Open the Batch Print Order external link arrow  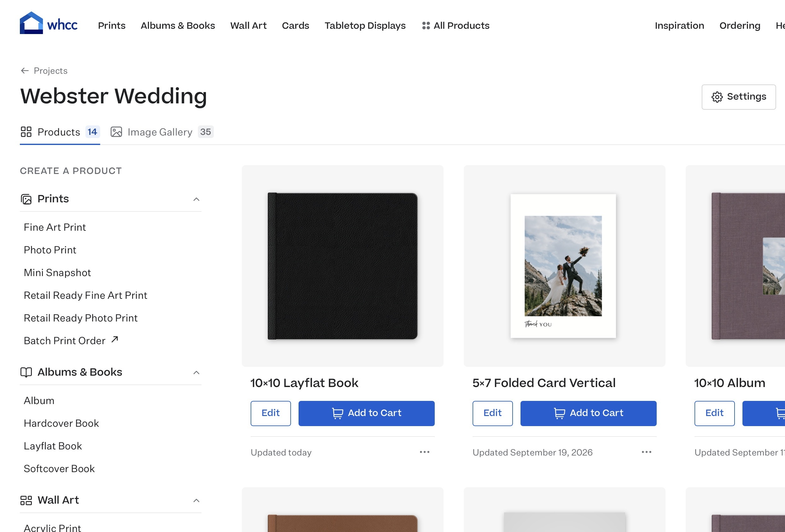pyautogui.click(x=115, y=339)
